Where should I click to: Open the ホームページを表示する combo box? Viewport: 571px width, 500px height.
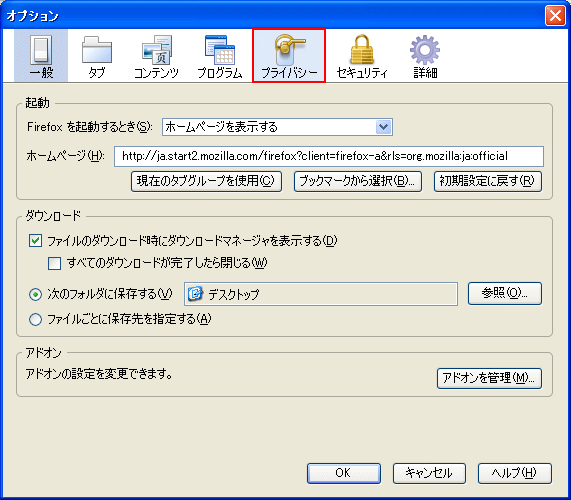pos(277,127)
